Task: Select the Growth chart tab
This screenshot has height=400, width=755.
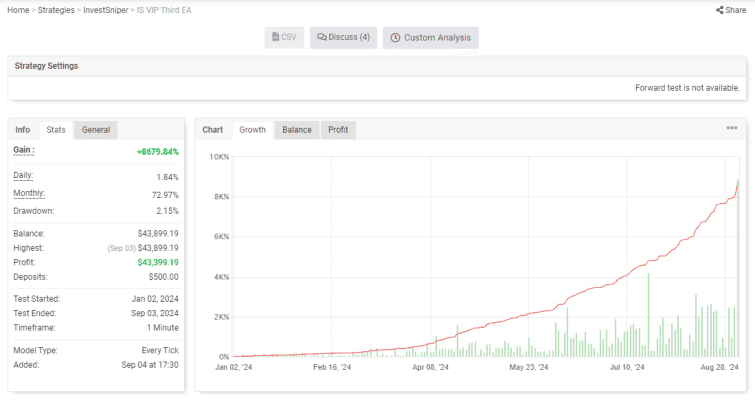Action: [252, 130]
